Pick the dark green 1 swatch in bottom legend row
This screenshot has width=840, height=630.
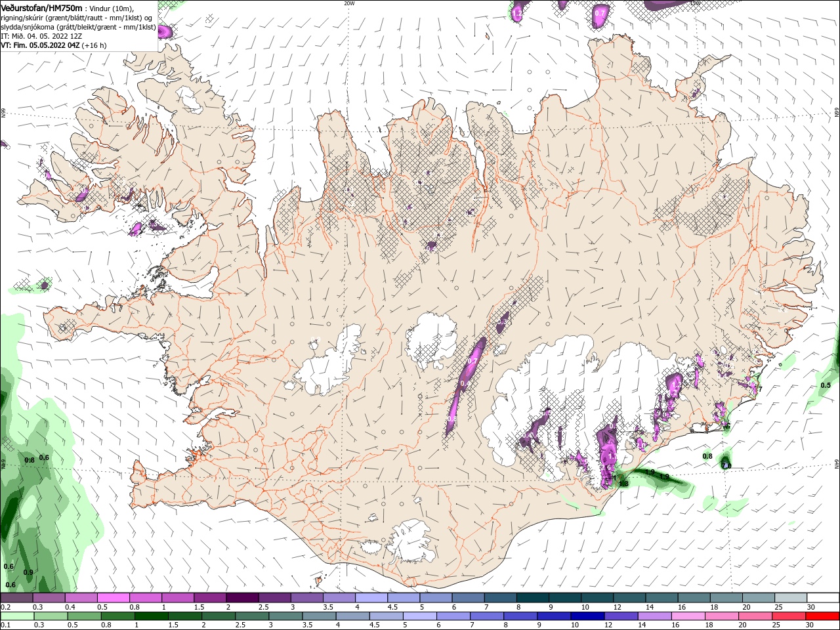click(151, 616)
